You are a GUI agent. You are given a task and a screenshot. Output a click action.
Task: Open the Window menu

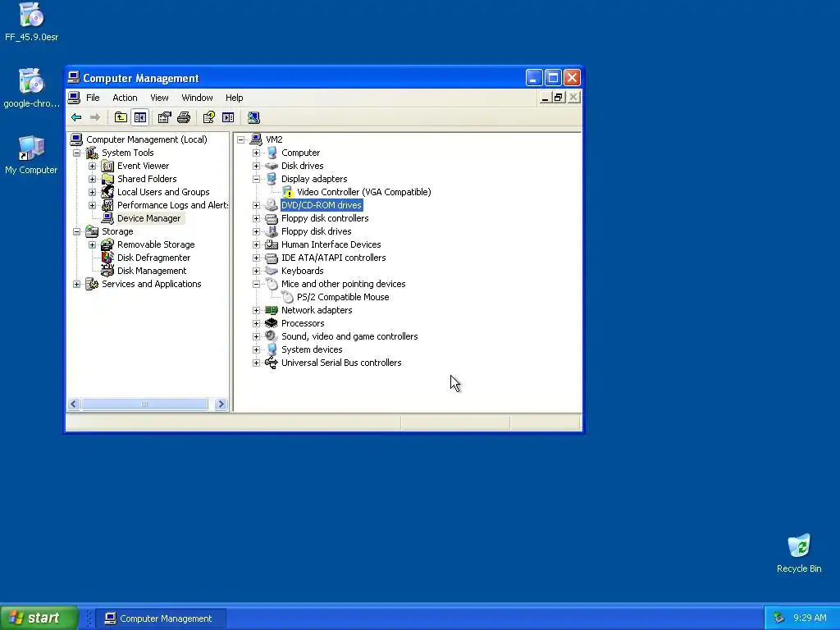(x=197, y=98)
